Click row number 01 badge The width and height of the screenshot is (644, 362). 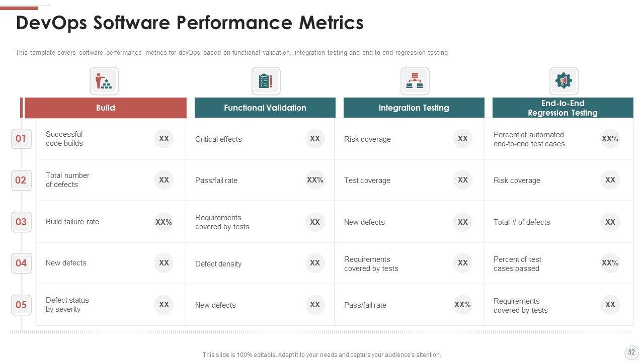pyautogui.click(x=21, y=139)
